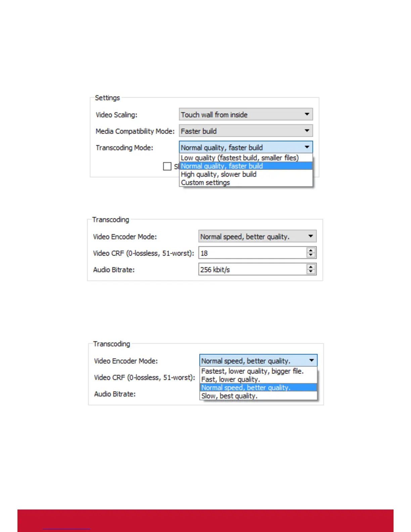Select "Fast, lower quality." encoder option
Image resolution: width=411 pixels, height=532 pixels.
coord(231,380)
